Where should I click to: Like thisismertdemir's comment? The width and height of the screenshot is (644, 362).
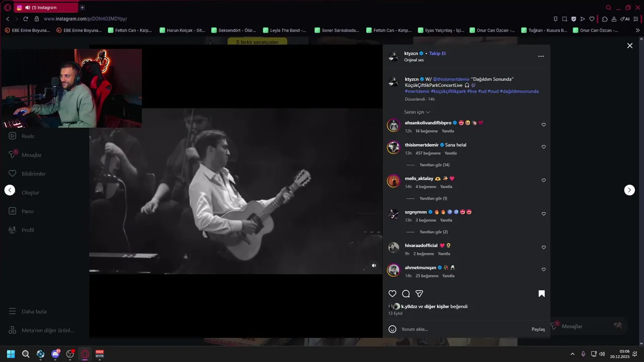[x=543, y=147]
